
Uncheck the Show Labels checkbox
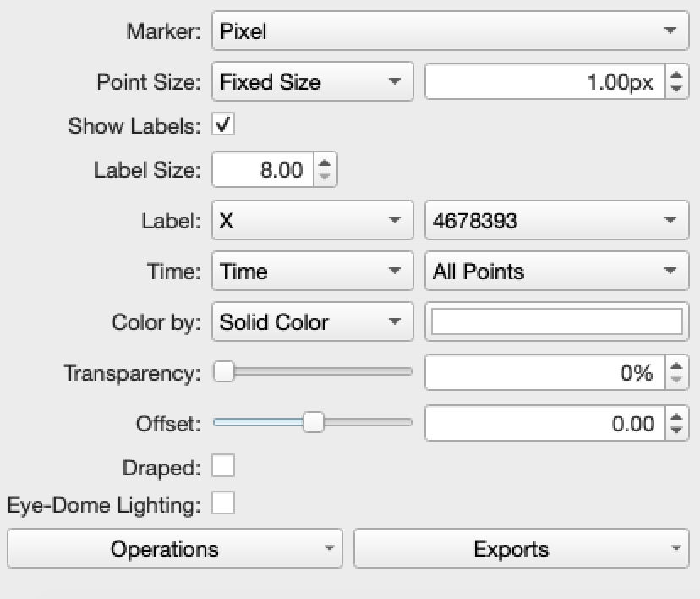point(223,125)
